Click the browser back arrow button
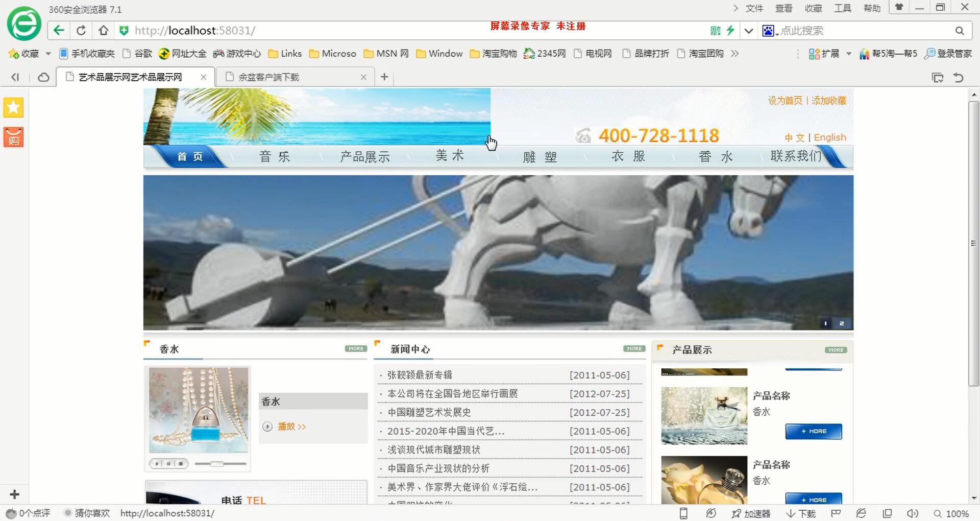This screenshot has width=980, height=521. tap(59, 31)
